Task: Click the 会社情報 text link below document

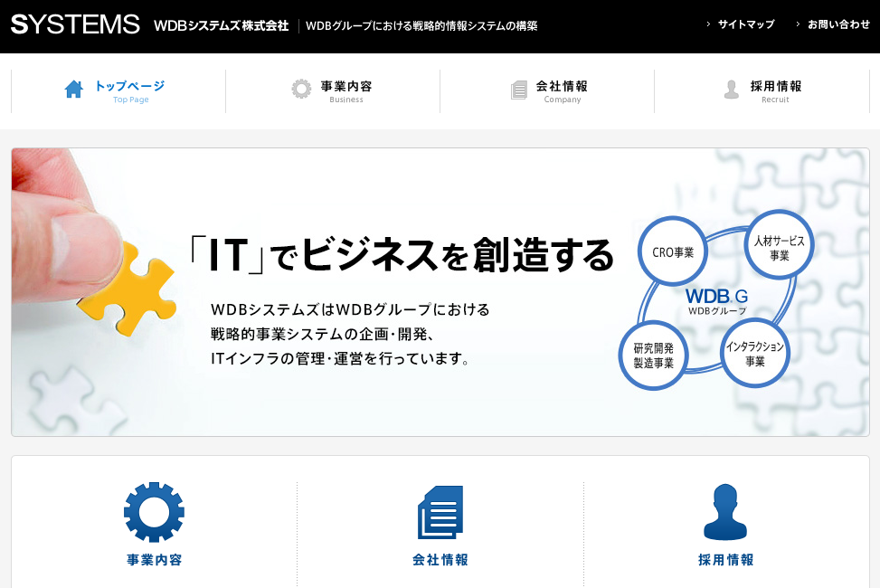Action: (440, 560)
